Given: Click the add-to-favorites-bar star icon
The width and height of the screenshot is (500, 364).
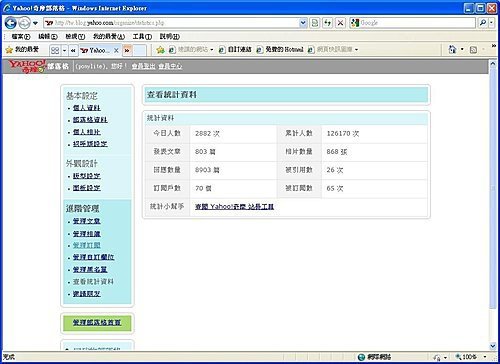Looking at the screenshot, I should 161,50.
